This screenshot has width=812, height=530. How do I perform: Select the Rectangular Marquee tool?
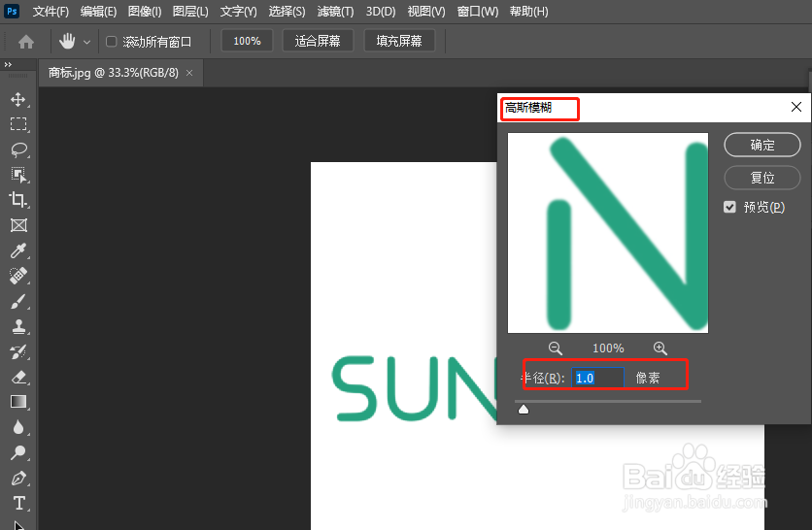[18, 124]
